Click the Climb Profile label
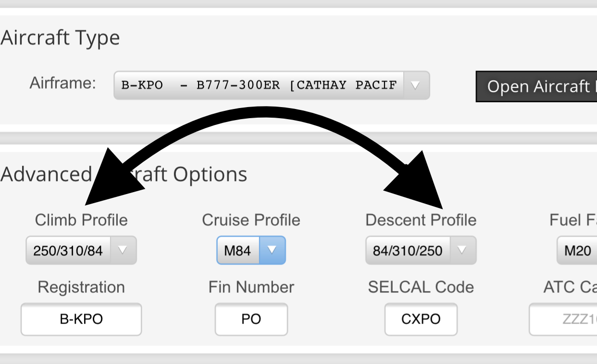Viewport: 597px width, 364px height. (81, 220)
